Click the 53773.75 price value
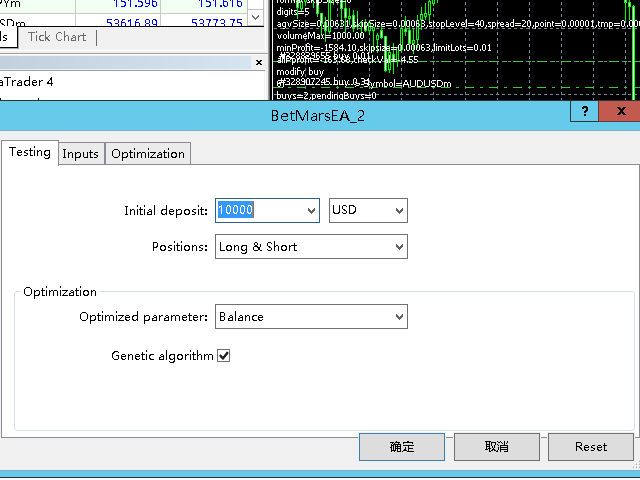The image size is (640, 480). point(217,22)
